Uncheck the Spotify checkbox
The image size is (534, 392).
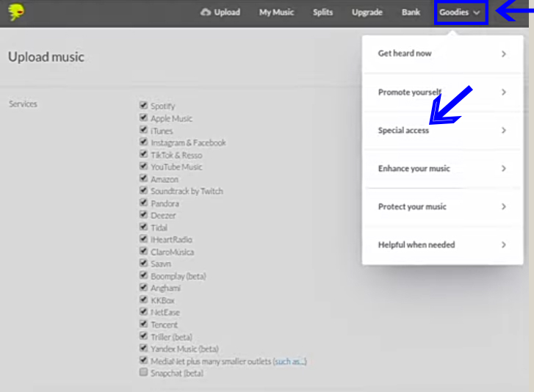(x=143, y=105)
